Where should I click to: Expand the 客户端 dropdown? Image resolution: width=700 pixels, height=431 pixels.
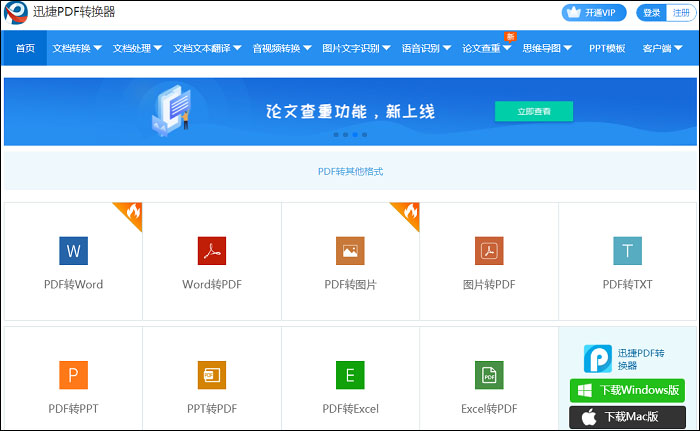(x=662, y=48)
